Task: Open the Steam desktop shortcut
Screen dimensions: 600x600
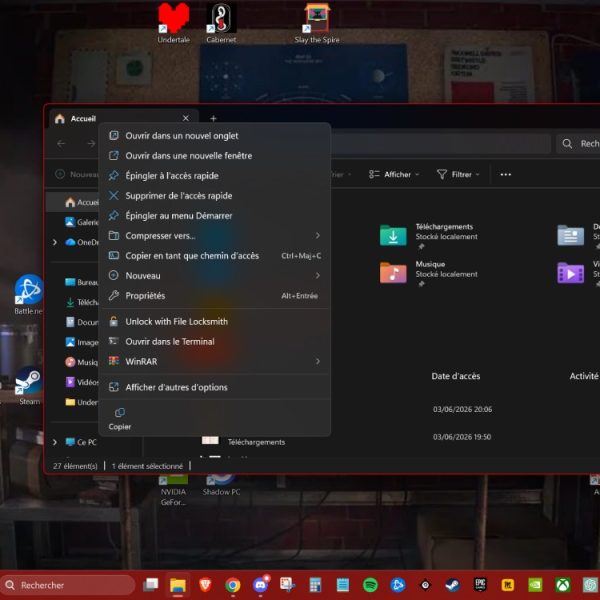Action: 29,386
